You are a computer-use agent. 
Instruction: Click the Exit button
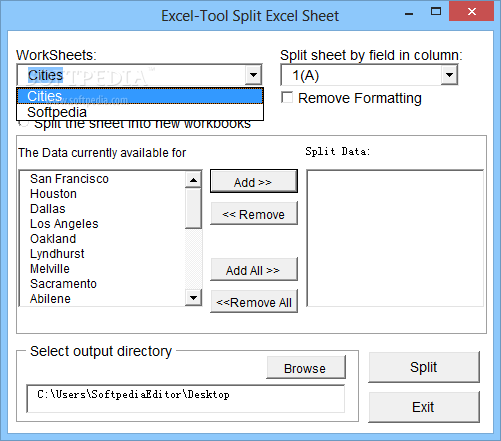[424, 407]
